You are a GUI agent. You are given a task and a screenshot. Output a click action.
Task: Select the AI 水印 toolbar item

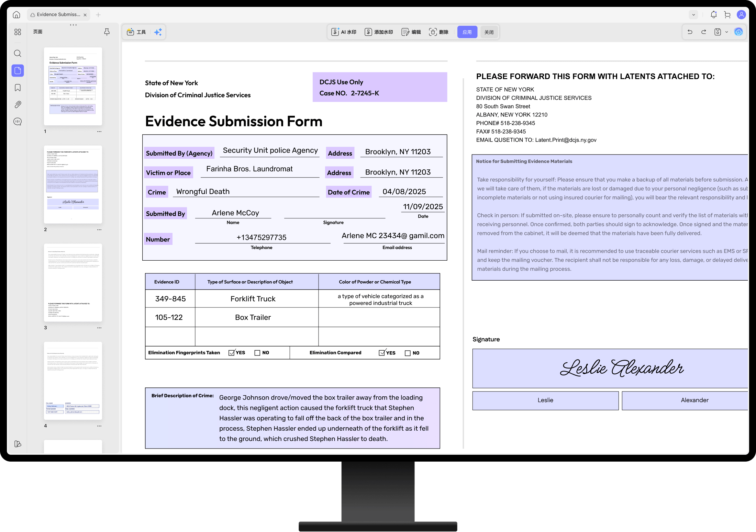pyautogui.click(x=344, y=32)
